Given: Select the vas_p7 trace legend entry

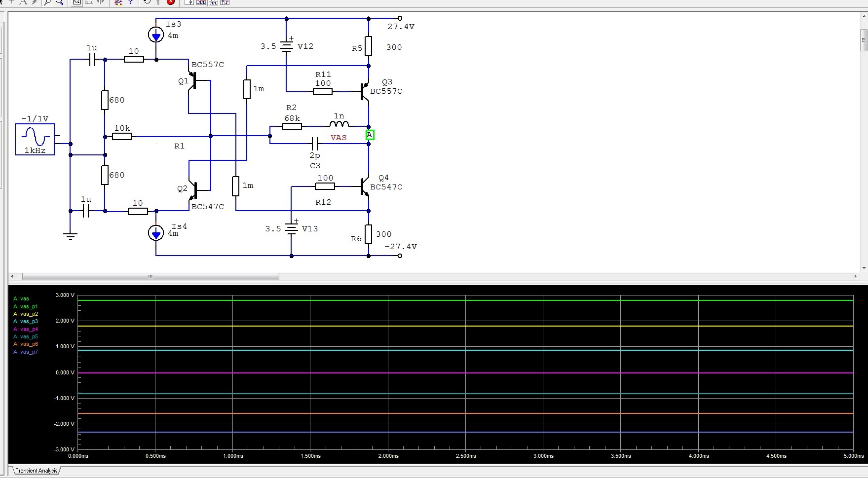Looking at the screenshot, I should pos(26,352).
